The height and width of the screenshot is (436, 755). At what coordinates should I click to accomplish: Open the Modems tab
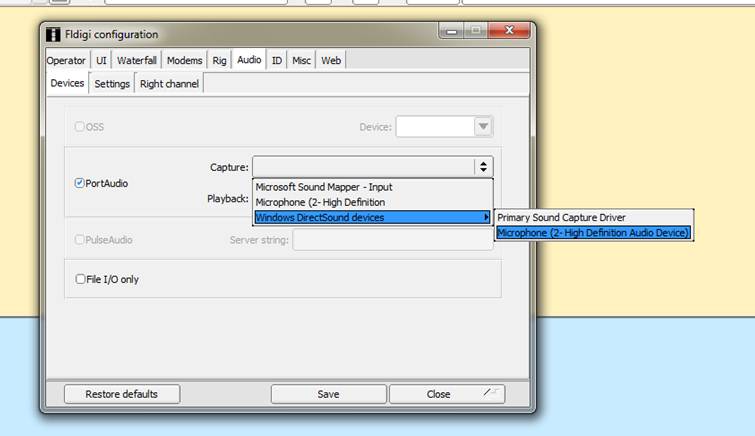tap(184, 60)
